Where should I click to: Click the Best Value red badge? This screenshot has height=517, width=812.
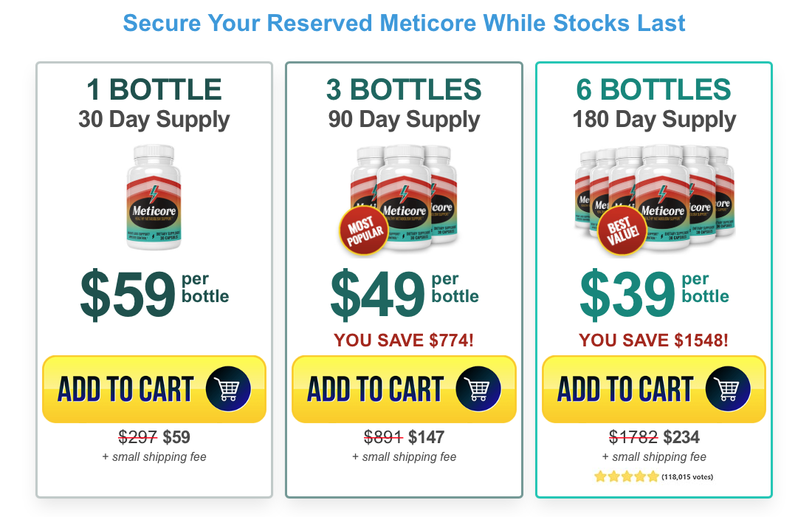click(622, 232)
